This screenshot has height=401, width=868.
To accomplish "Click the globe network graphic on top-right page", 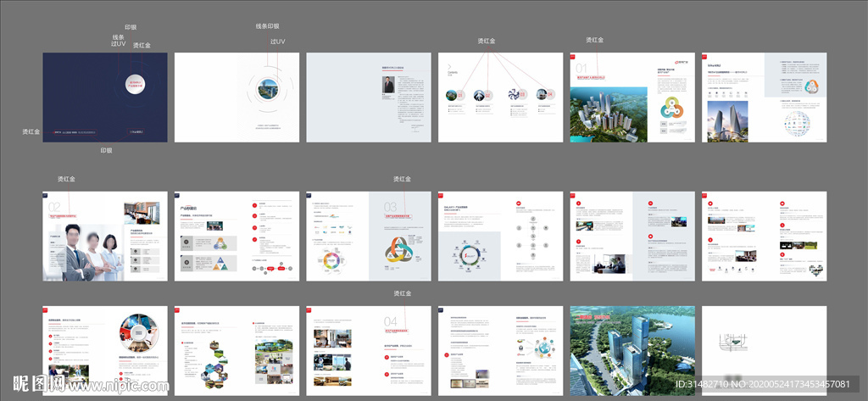I will [810, 124].
